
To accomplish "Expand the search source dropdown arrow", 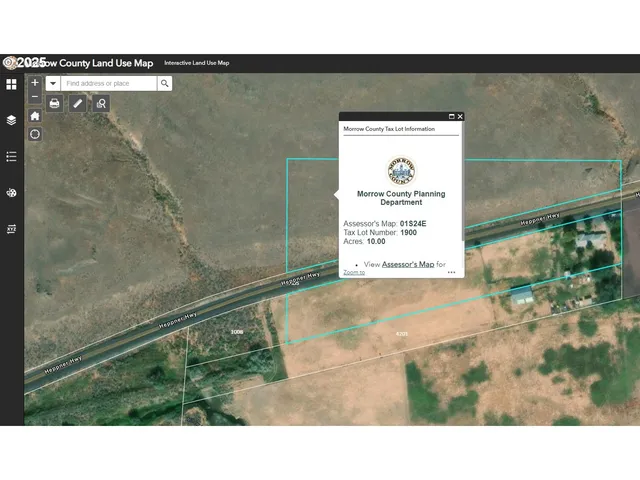I will click(x=52, y=84).
